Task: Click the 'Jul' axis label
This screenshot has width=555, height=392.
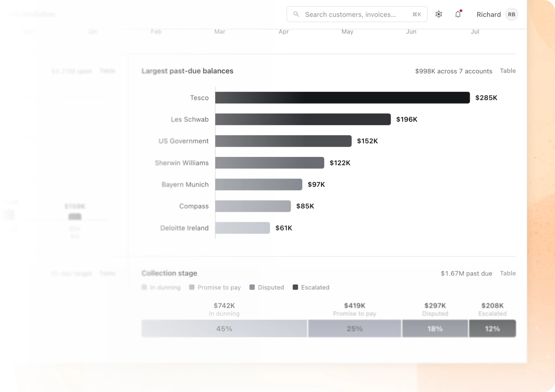Action: pyautogui.click(x=475, y=31)
